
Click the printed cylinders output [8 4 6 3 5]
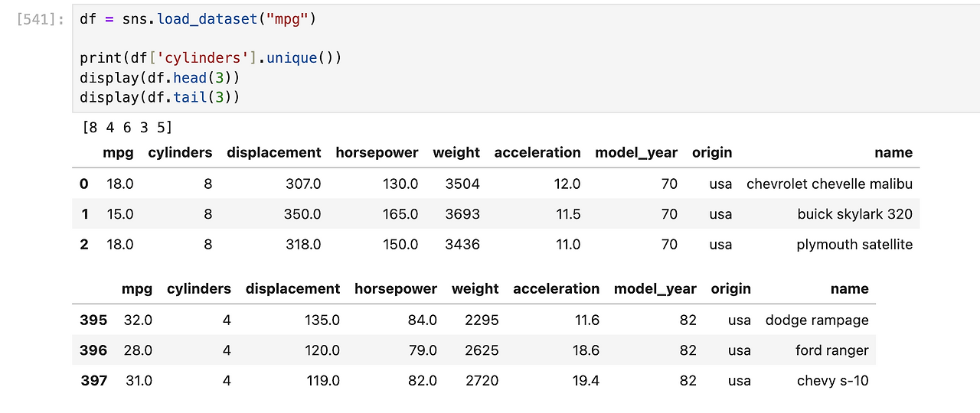click(127, 127)
